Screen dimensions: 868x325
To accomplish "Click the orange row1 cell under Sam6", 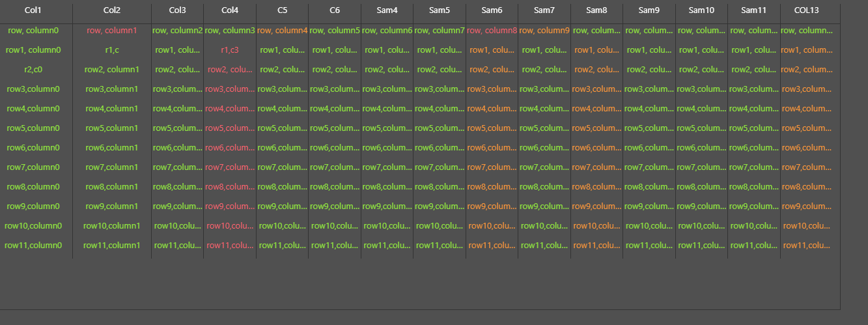I will [x=492, y=50].
